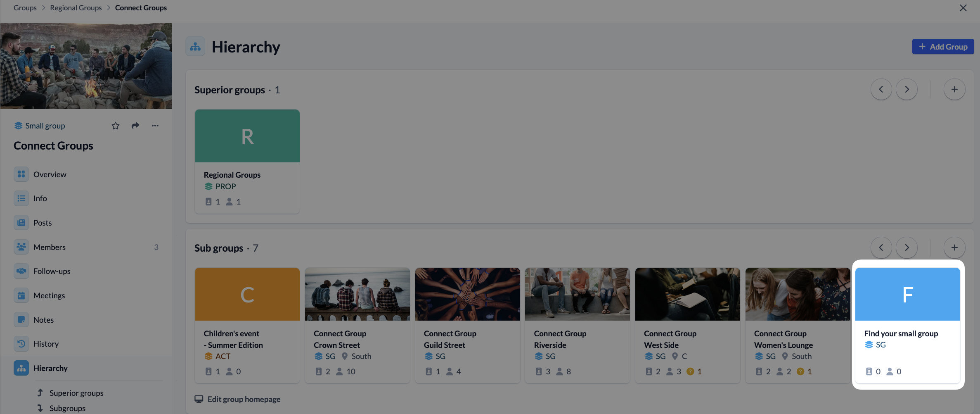Add a new sub group with plus
This screenshot has width=980, height=414.
pyautogui.click(x=954, y=247)
